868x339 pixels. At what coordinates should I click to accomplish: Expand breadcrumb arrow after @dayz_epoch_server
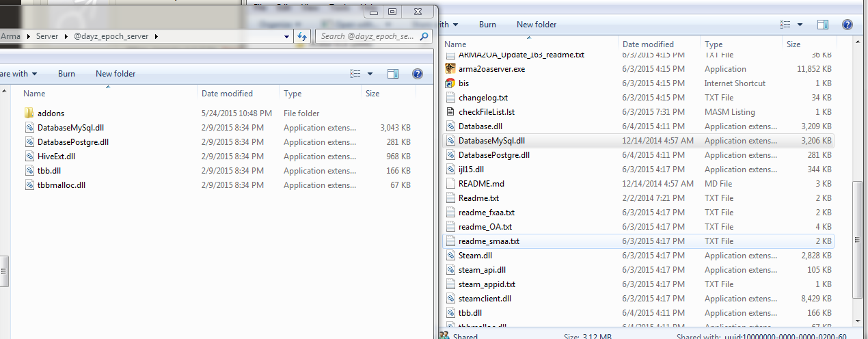(157, 36)
